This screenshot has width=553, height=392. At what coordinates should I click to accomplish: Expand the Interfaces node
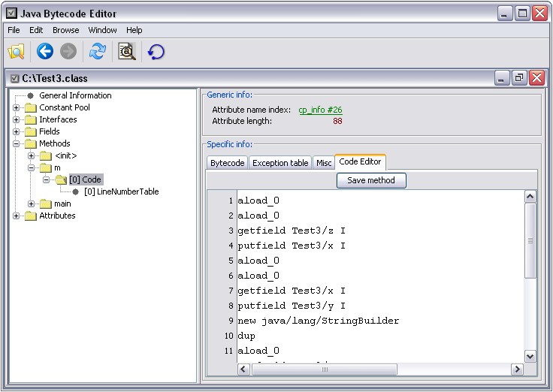[16, 119]
